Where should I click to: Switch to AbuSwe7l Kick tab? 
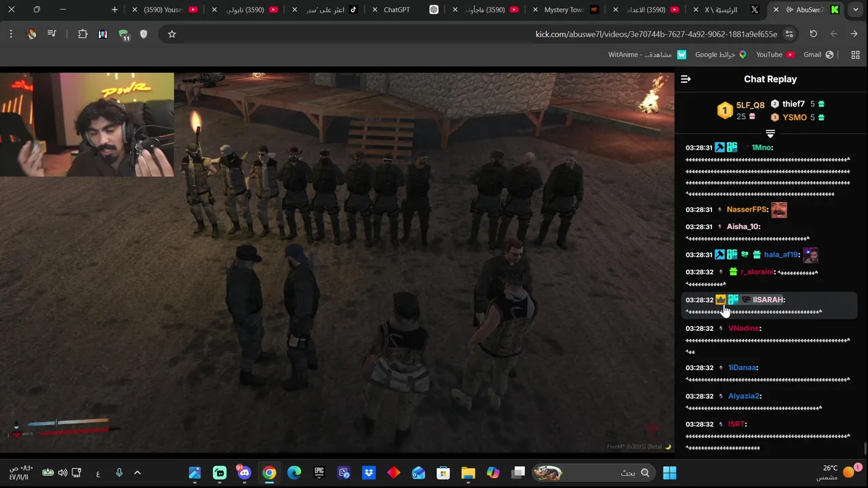(x=805, y=9)
